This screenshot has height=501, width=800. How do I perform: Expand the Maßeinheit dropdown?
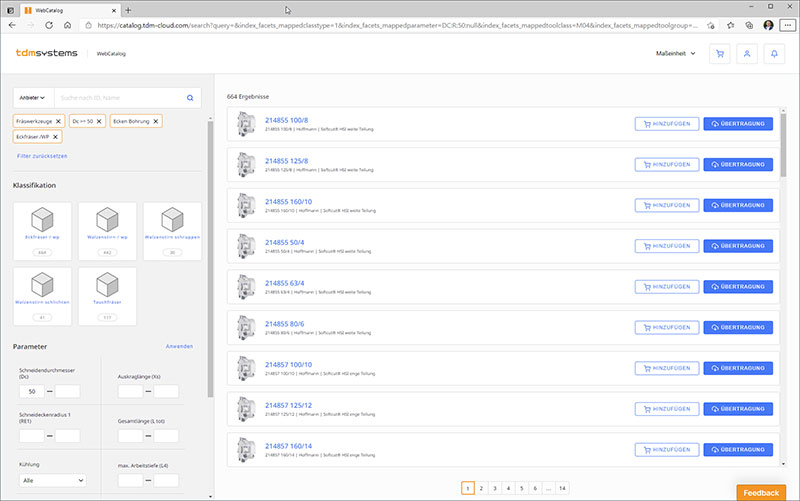point(676,54)
